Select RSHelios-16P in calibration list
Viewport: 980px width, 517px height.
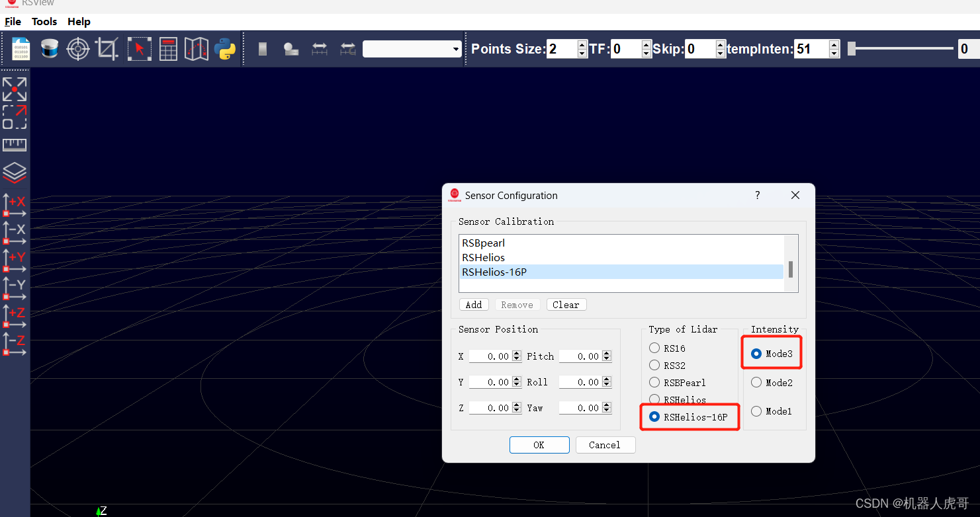click(x=621, y=272)
